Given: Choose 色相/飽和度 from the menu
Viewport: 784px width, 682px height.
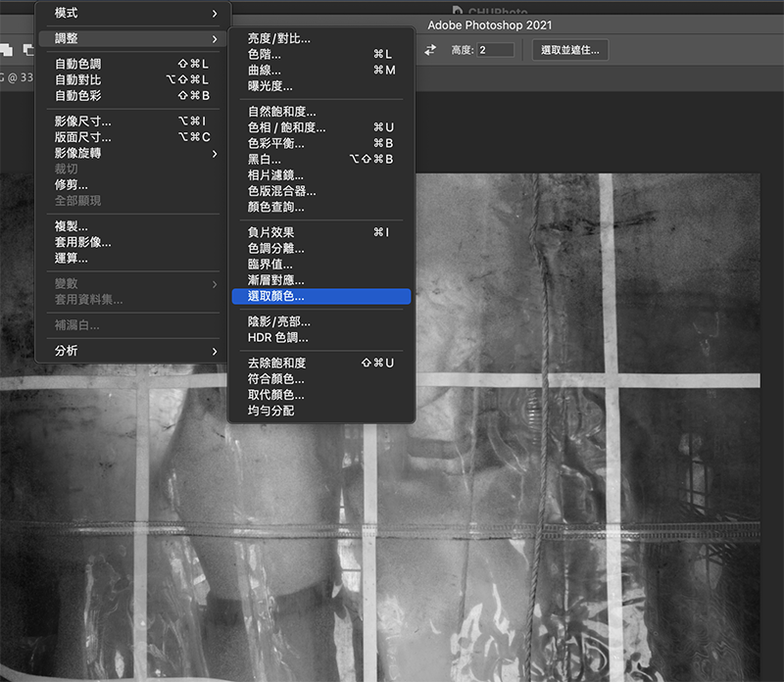Looking at the screenshot, I should [287, 127].
